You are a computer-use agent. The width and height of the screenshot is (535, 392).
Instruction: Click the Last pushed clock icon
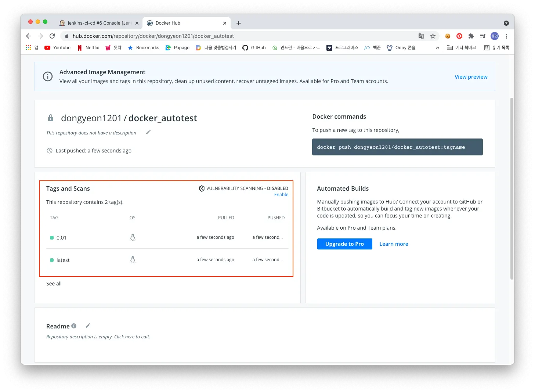50,151
